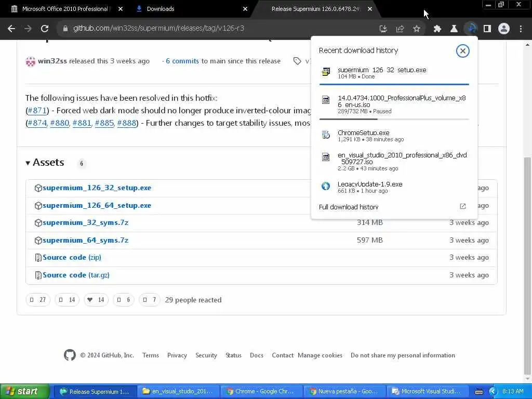Viewport: 532px width, 399px height.
Task: Open the side panel icon
Action: (x=487, y=29)
